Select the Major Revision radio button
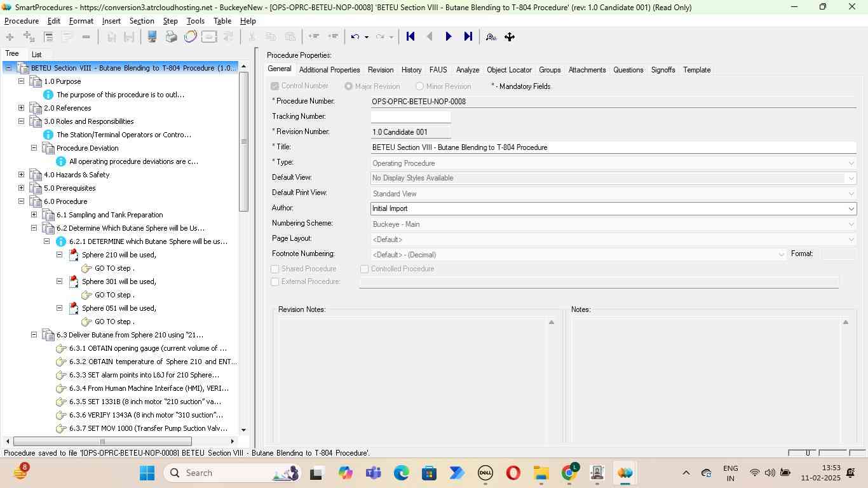868x488 pixels. click(x=348, y=86)
